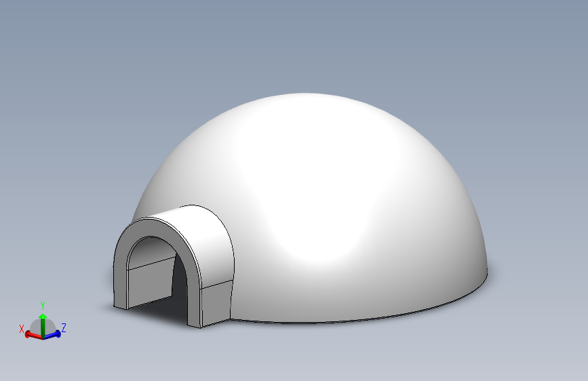Click the red X axis arrow
The width and height of the screenshot is (588, 381).
(x=33, y=335)
